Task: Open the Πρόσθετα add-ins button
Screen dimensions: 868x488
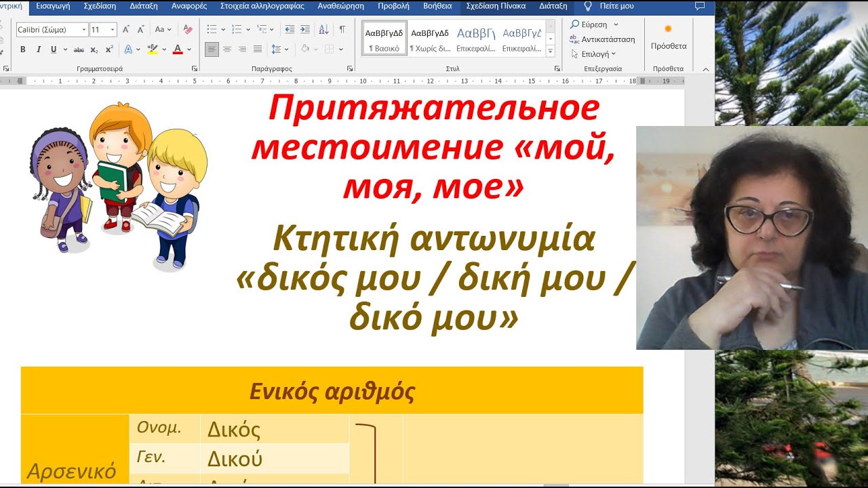Action: [x=669, y=39]
